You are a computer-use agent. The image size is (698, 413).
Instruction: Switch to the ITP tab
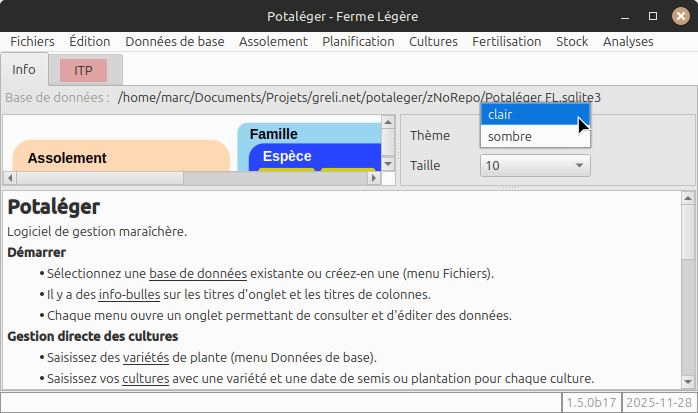point(84,71)
